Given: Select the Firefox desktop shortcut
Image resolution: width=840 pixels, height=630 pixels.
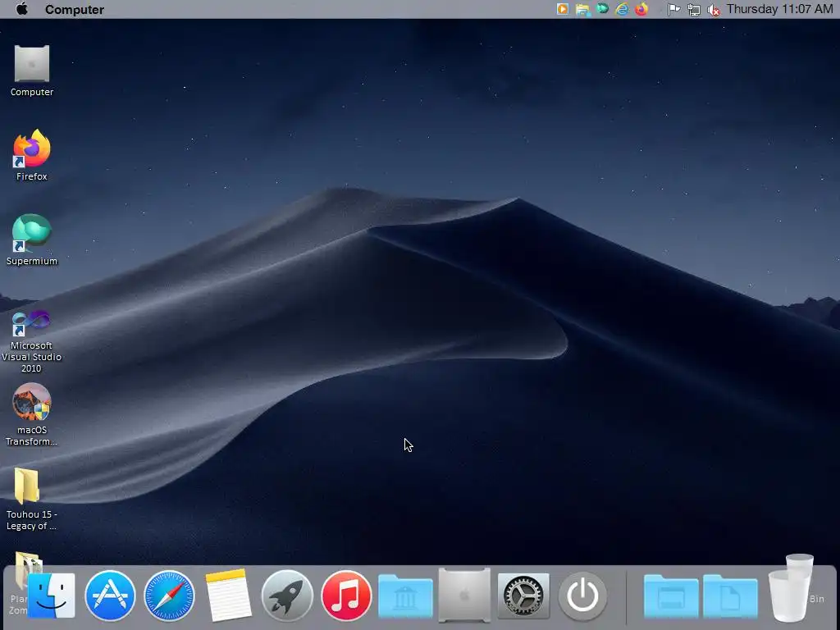Looking at the screenshot, I should click(x=32, y=155).
